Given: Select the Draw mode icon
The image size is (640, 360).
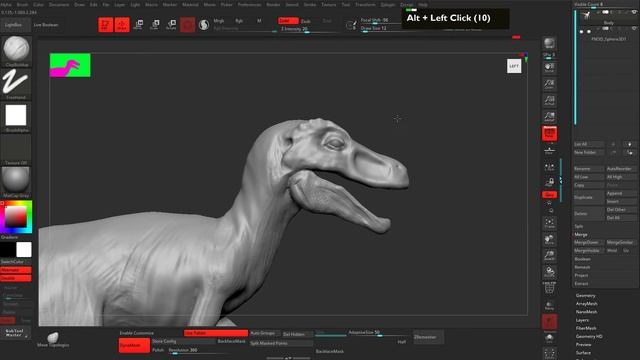Looking at the screenshot, I should tap(122, 25).
